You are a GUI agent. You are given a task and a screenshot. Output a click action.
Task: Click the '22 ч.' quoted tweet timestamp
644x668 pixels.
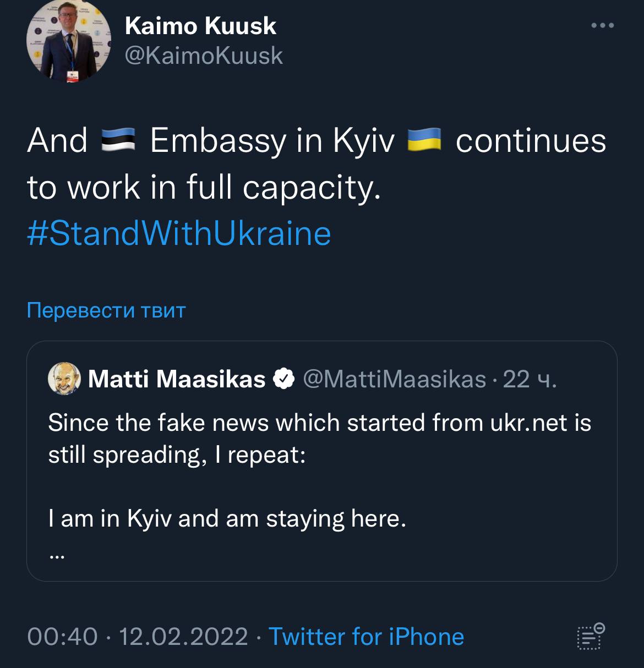point(530,379)
